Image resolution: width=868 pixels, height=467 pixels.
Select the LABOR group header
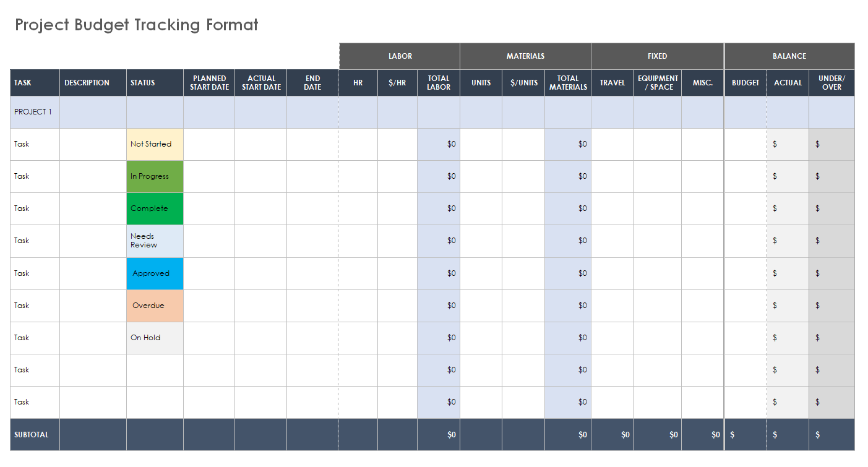(400, 56)
